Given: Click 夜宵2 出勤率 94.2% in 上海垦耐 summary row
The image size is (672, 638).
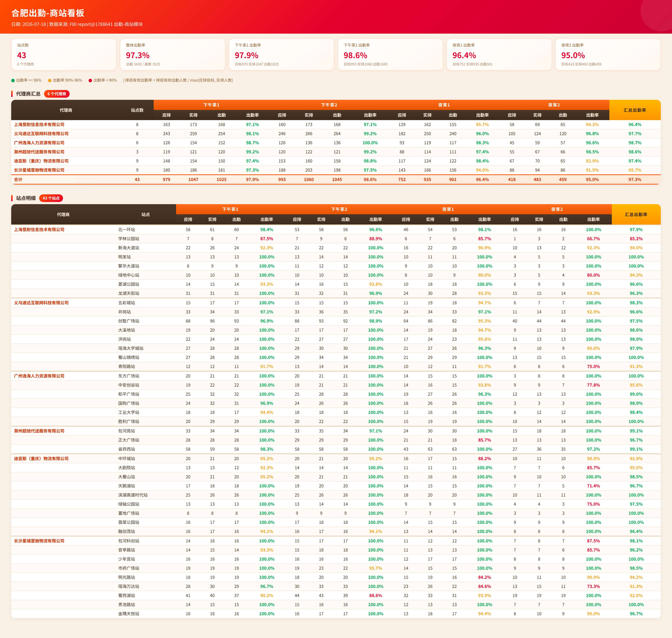Looking at the screenshot, I should click(592, 125).
